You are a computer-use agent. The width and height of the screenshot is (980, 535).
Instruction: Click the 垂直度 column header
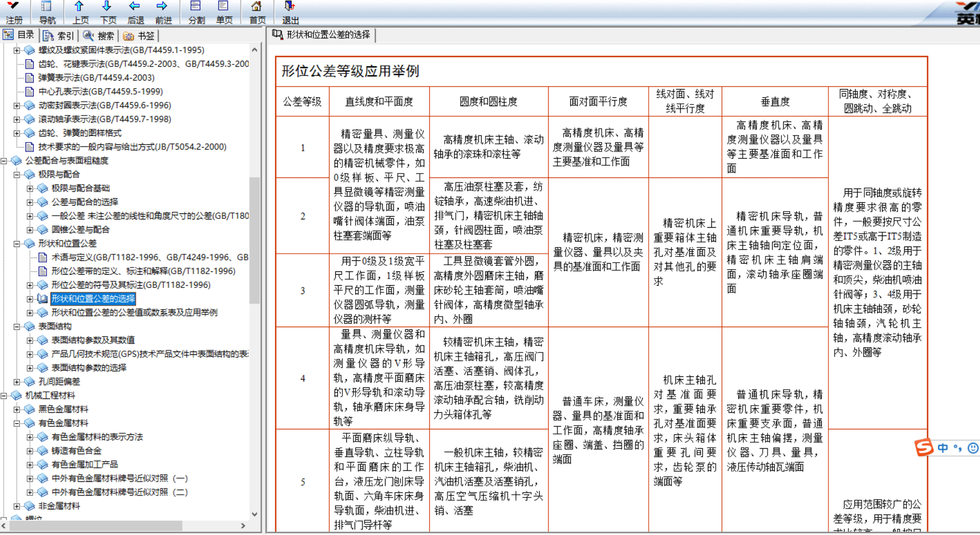pyautogui.click(x=775, y=102)
